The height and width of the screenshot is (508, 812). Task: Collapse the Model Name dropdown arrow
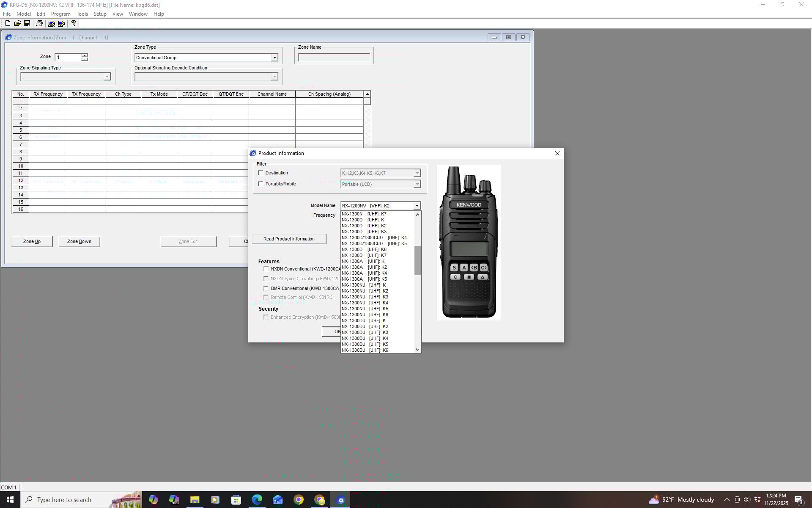417,206
